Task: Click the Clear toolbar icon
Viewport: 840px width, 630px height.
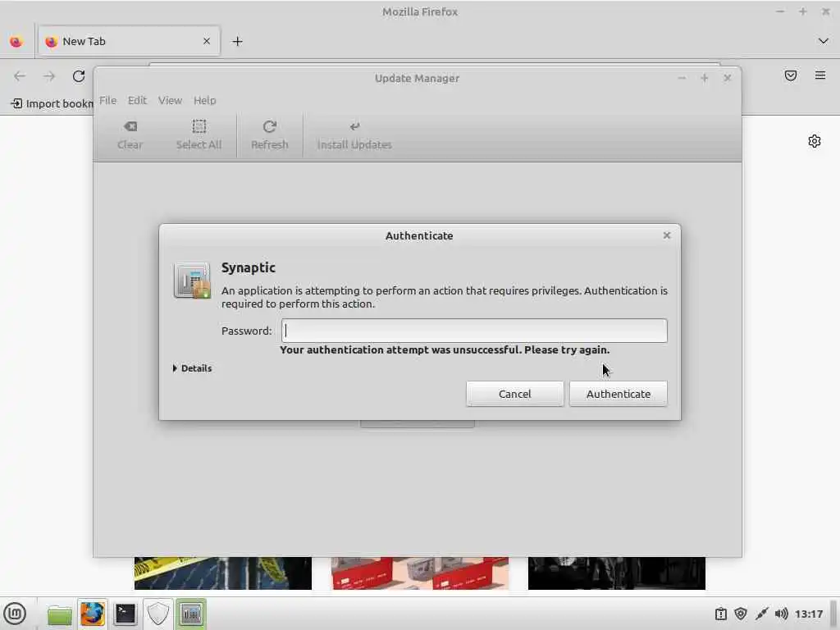Action: point(130,126)
